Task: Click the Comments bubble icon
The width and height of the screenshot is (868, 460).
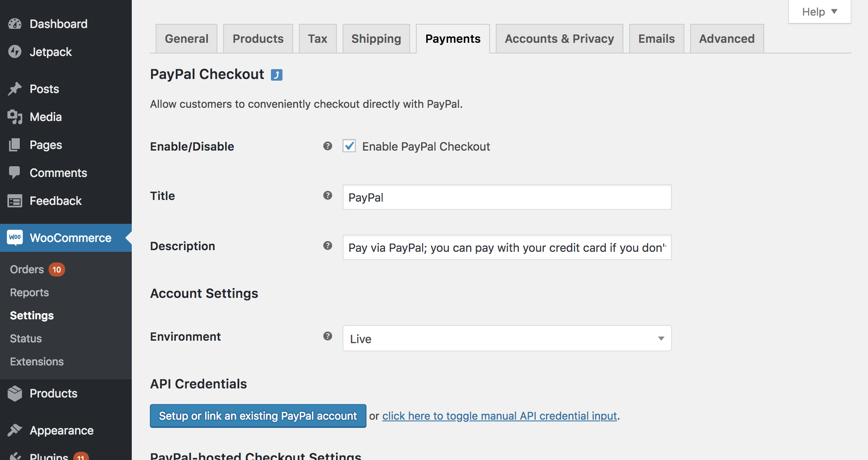Action: (x=15, y=173)
